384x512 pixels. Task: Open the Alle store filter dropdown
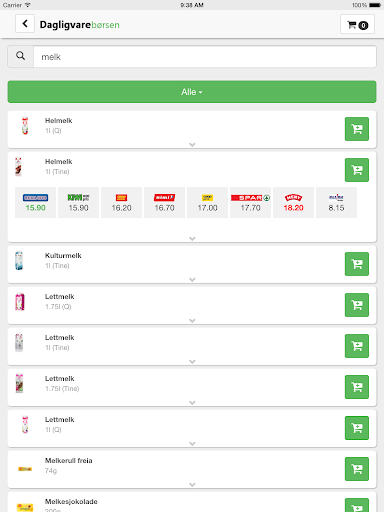tap(192, 92)
